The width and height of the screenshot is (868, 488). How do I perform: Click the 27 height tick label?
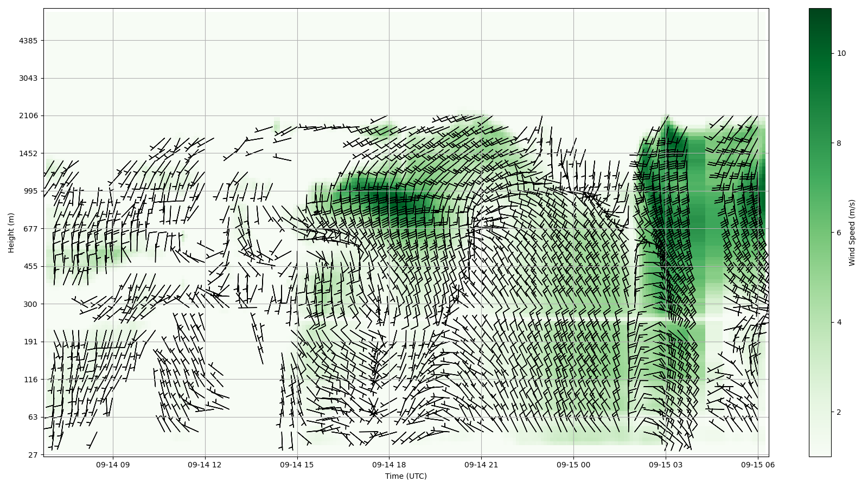[x=33, y=455]
